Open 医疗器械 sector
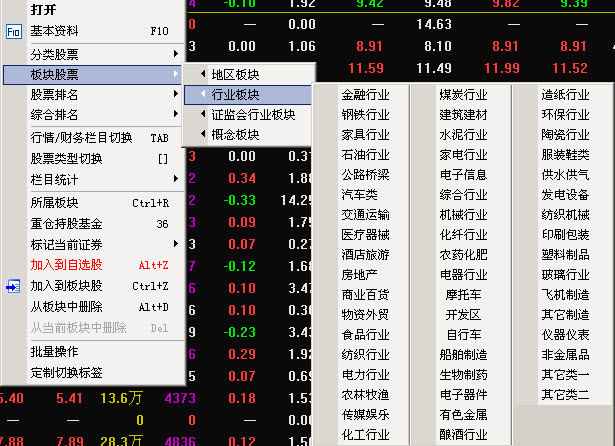This screenshot has height=446, width=615. tap(365, 235)
